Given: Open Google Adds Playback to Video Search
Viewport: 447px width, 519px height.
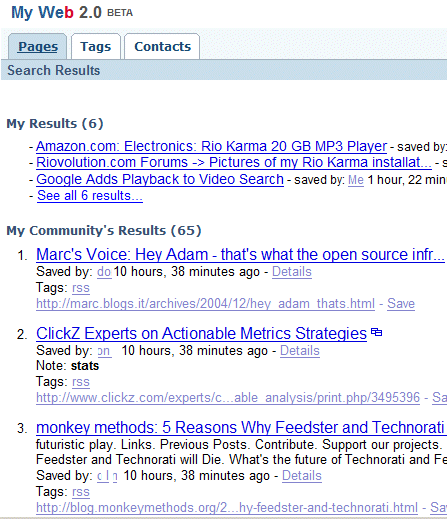Looking at the screenshot, I should 160,179.
